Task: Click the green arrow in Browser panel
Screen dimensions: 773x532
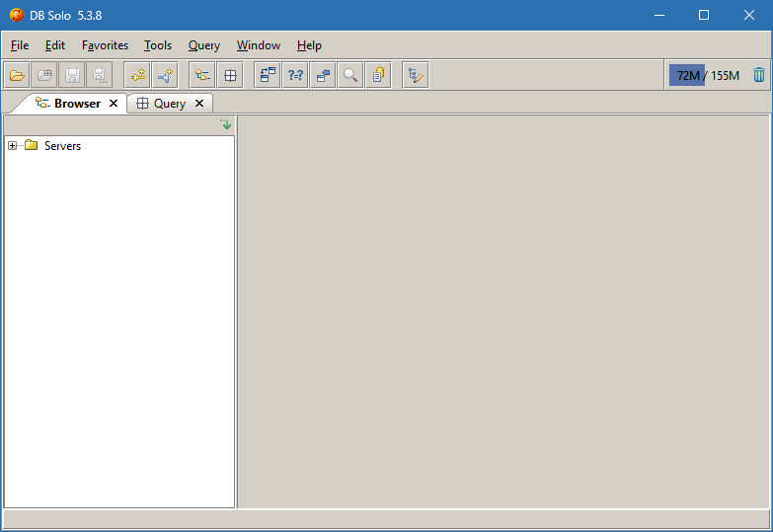Action: click(x=226, y=124)
